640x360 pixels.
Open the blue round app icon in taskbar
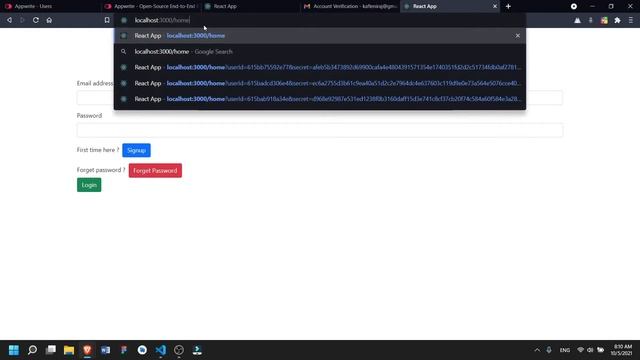(x=142, y=350)
